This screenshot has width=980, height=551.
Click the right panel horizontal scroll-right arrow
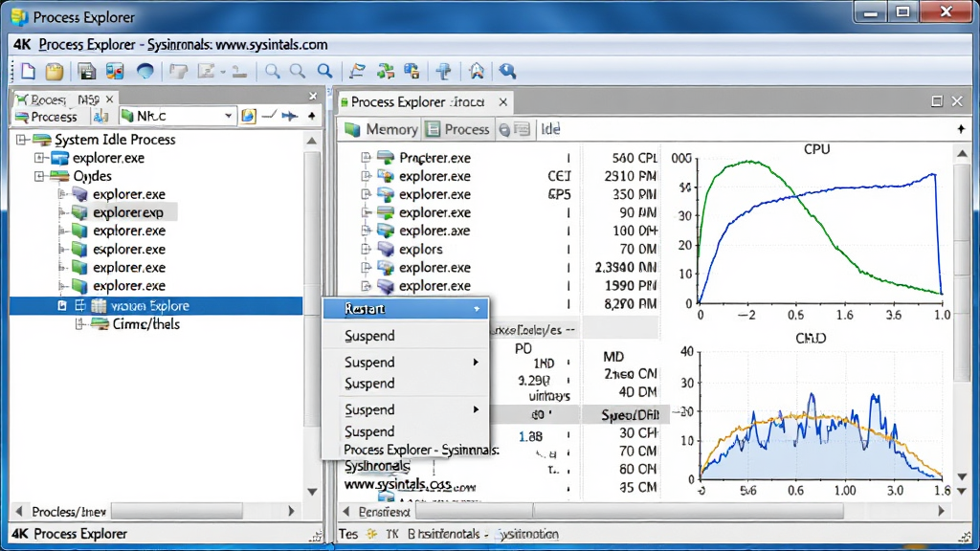942,511
